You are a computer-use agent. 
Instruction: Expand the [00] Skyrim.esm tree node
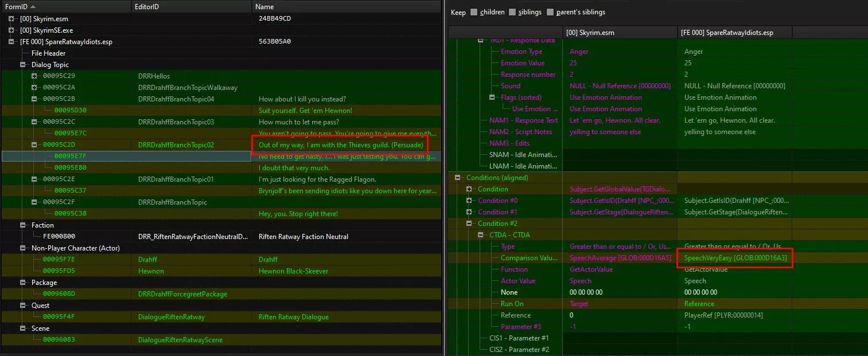[11, 19]
